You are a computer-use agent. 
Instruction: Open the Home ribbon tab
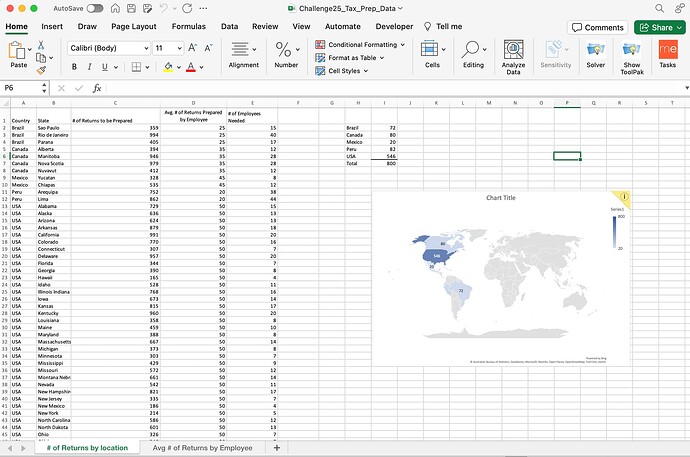point(17,26)
